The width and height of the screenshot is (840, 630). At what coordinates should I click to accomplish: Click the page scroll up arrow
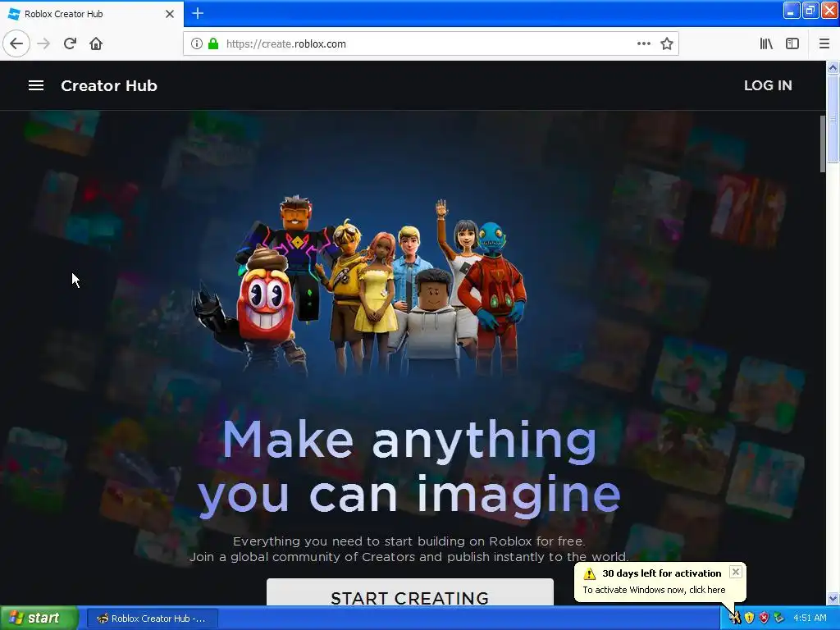(833, 67)
